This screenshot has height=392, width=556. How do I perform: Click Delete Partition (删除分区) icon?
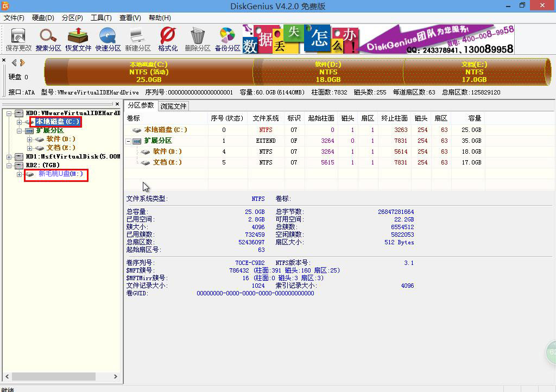click(x=198, y=40)
